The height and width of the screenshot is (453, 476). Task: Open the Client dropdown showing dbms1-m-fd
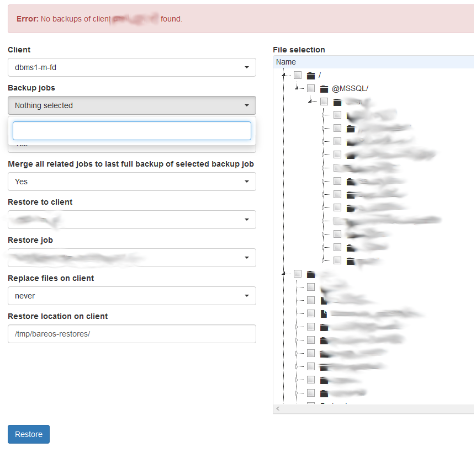(x=131, y=67)
